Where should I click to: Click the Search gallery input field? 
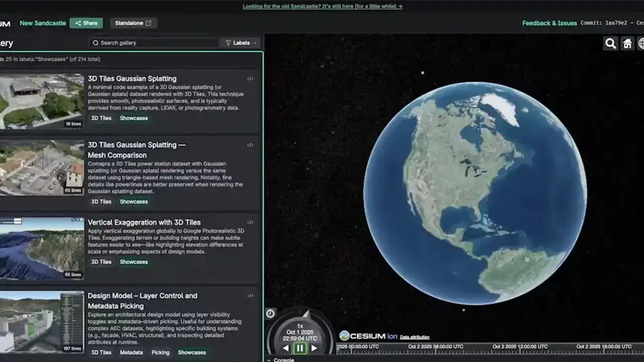point(153,43)
